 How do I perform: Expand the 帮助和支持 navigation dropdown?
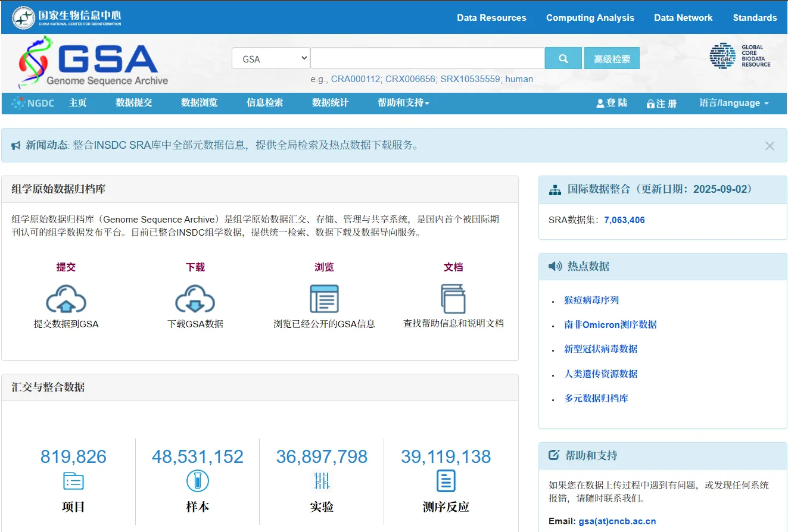pos(403,103)
